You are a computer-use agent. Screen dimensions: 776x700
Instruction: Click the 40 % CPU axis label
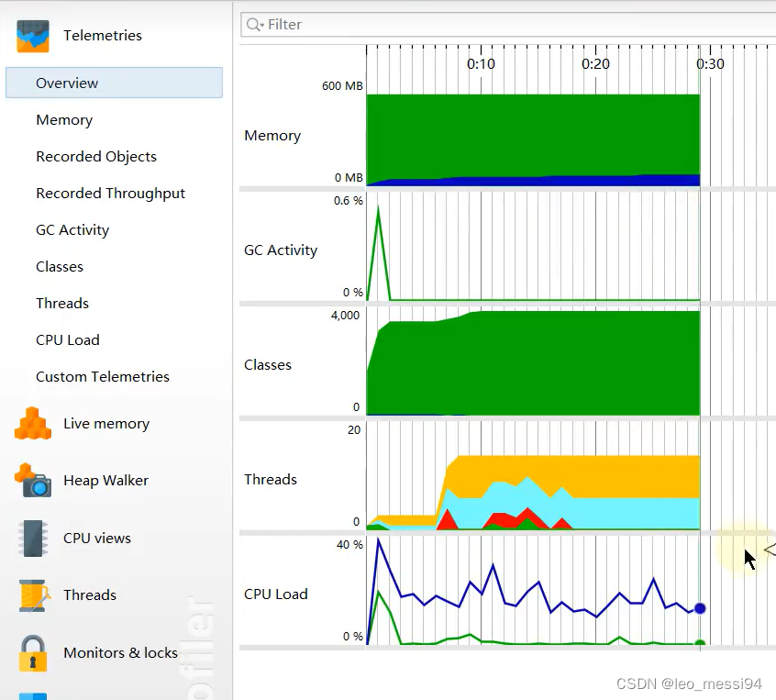349,545
